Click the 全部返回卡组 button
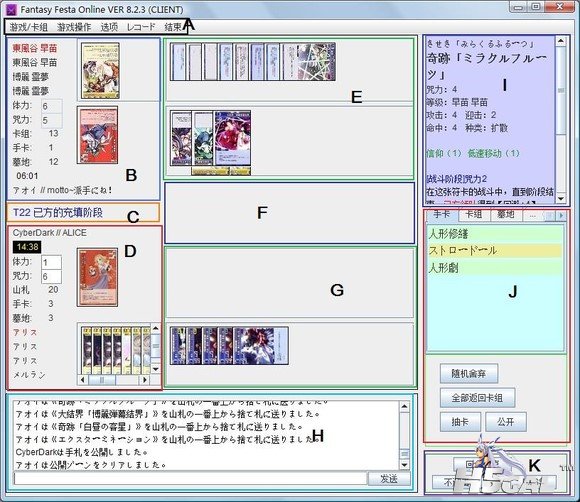 coord(477,398)
